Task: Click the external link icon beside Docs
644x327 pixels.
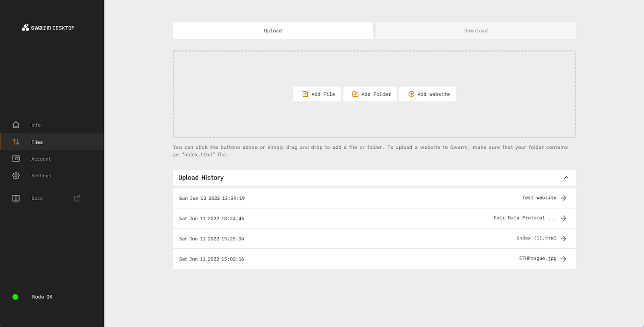Action: pos(77,198)
